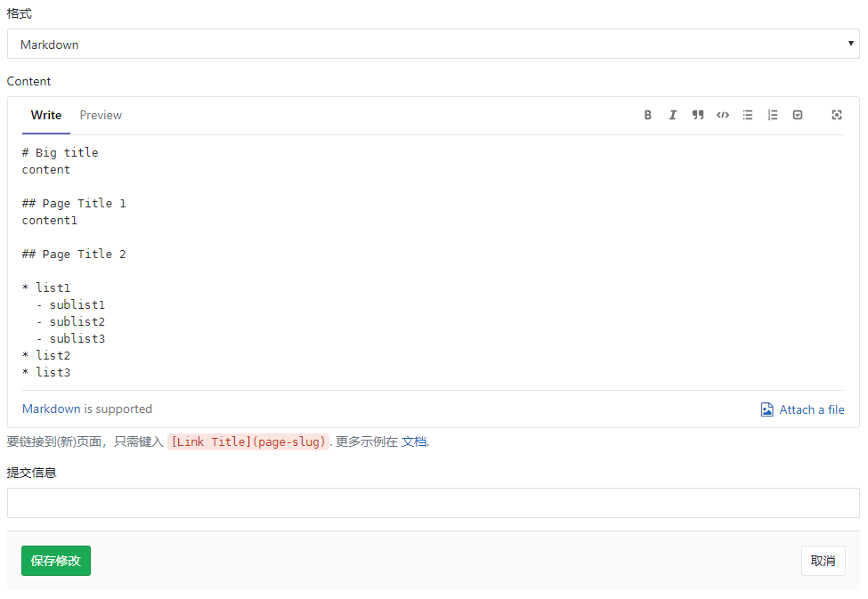Screen dimensions: 868x599
Task: Select the Write tab
Action: pyautogui.click(x=45, y=115)
